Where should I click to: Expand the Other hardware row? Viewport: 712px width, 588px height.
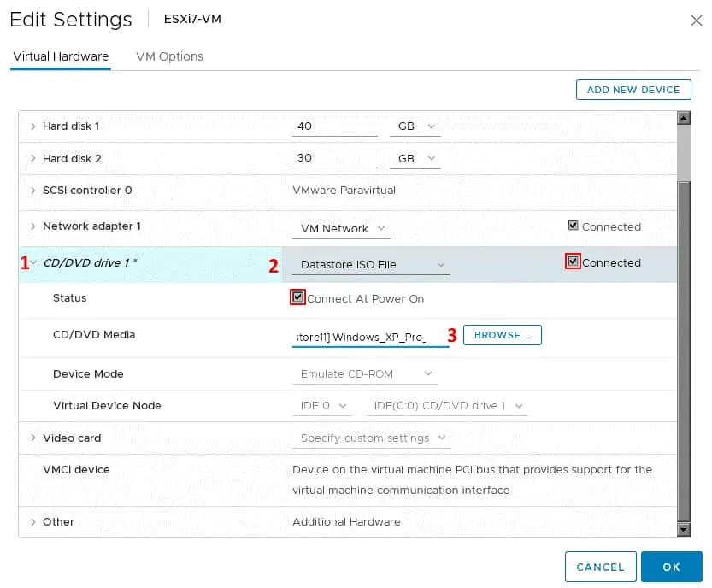tap(33, 522)
